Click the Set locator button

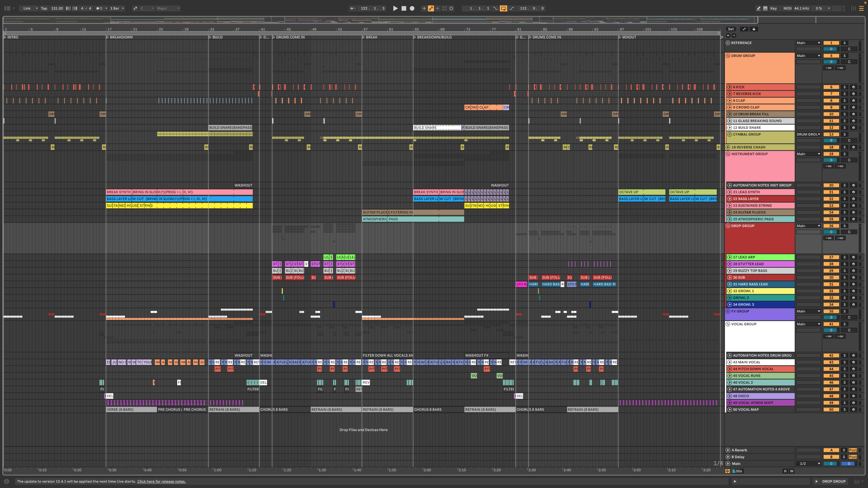click(x=731, y=29)
